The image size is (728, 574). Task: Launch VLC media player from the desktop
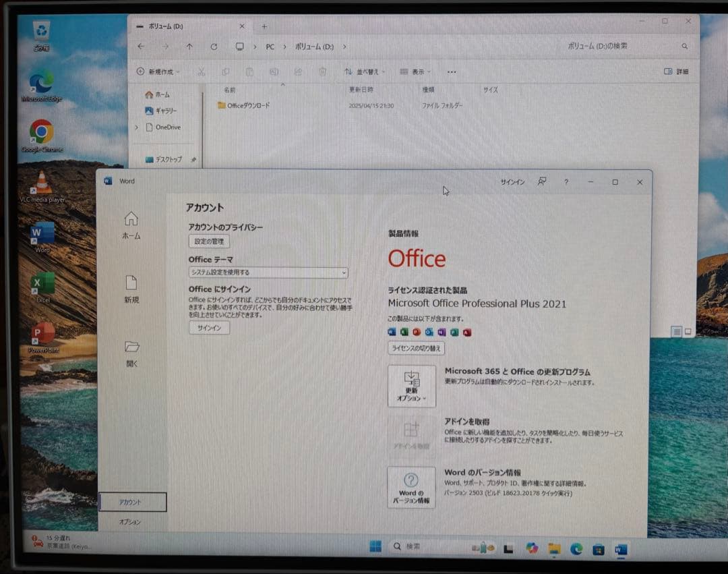point(40,183)
